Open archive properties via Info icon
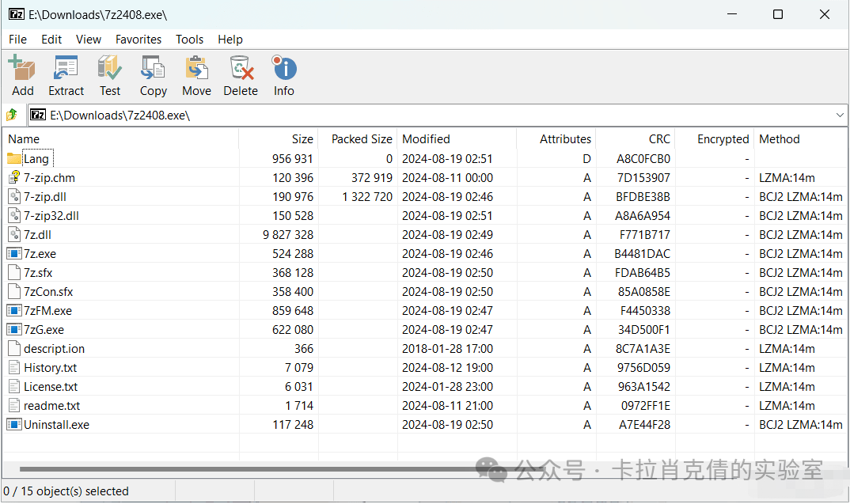850x504 pixels. pyautogui.click(x=283, y=67)
